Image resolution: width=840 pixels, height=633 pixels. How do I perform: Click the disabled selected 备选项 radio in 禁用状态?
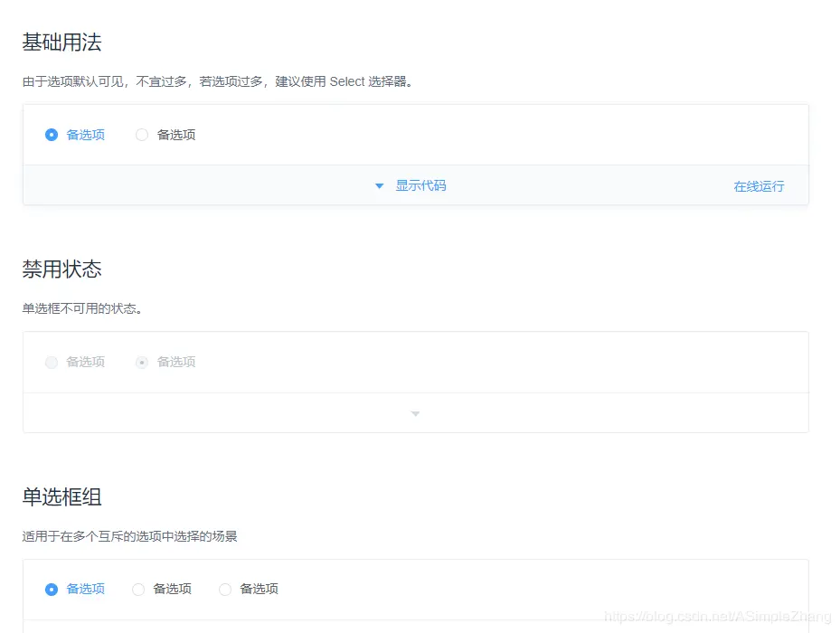(x=142, y=362)
